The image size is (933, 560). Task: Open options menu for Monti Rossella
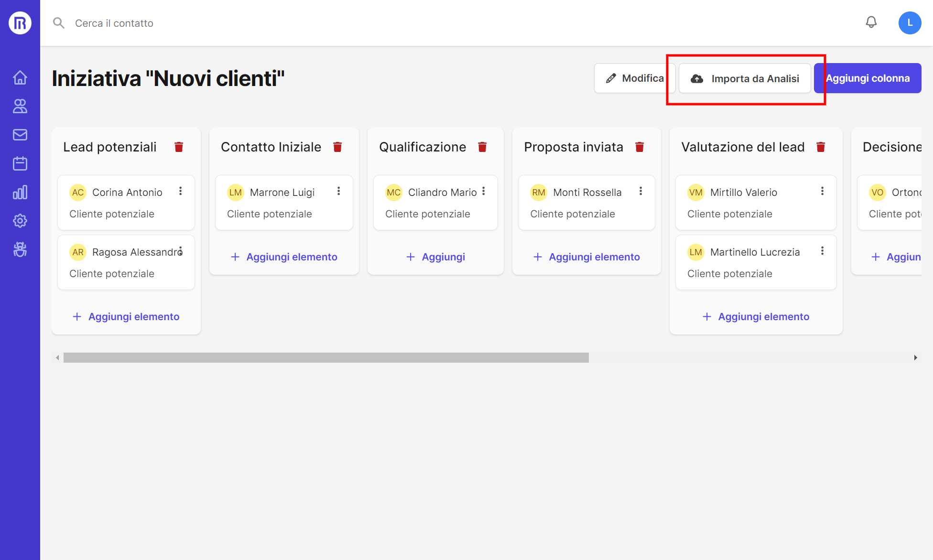(640, 191)
